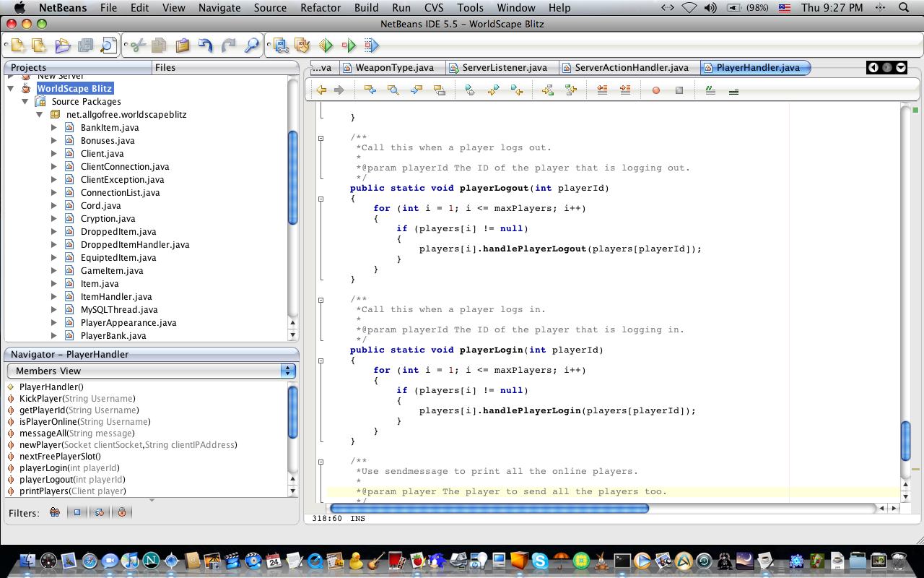Click the Comment lines icon in editor toolbar
The width and height of the screenshot is (924, 578).
[x=710, y=90]
